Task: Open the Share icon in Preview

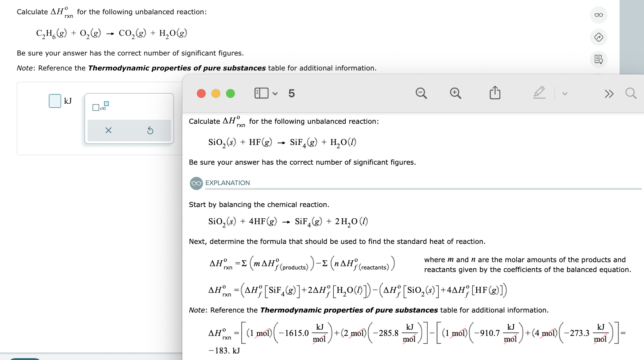Action: point(494,93)
